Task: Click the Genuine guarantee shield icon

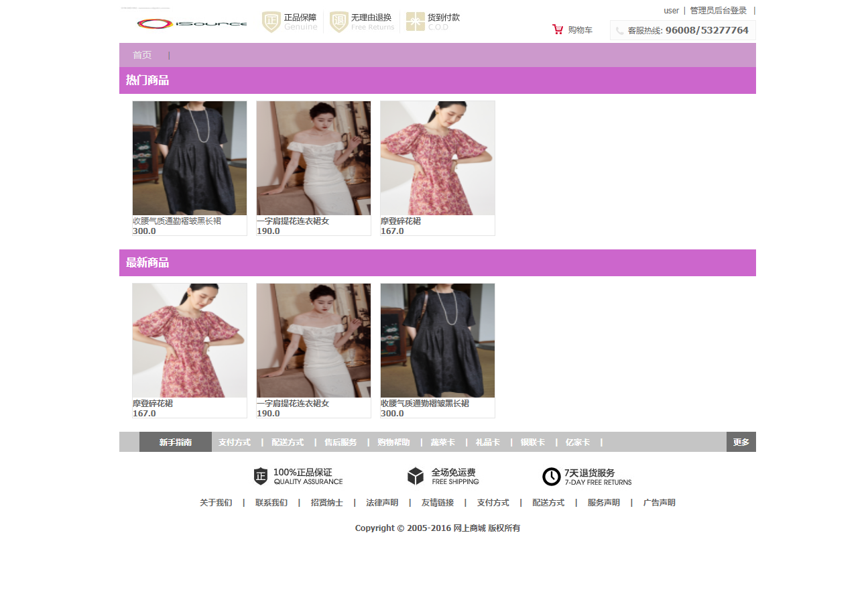Action: tap(271, 22)
